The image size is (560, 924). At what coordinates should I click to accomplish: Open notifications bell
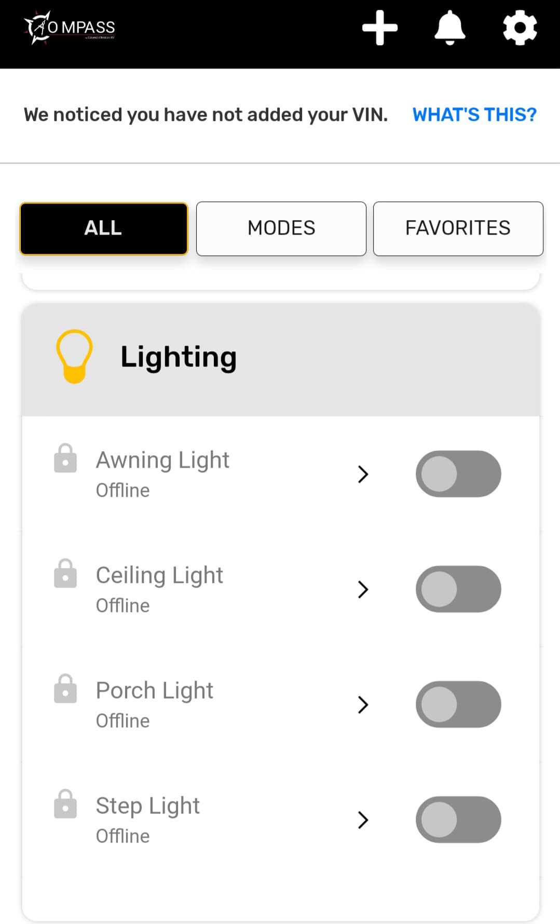click(449, 28)
